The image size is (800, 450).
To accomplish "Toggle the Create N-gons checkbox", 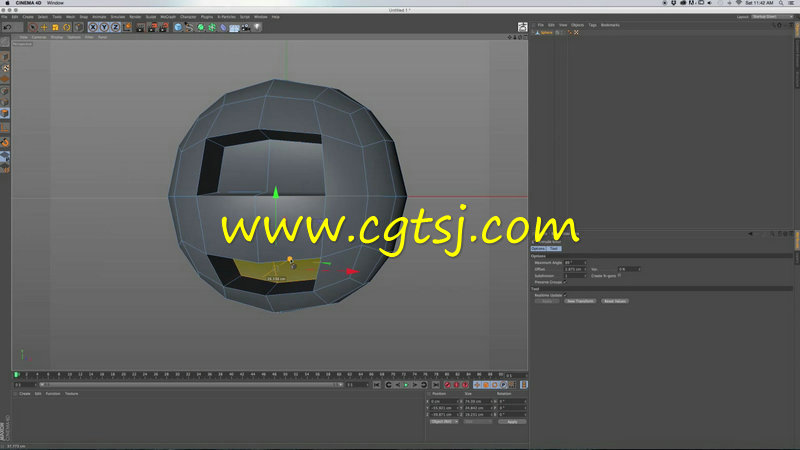I will coord(619,276).
